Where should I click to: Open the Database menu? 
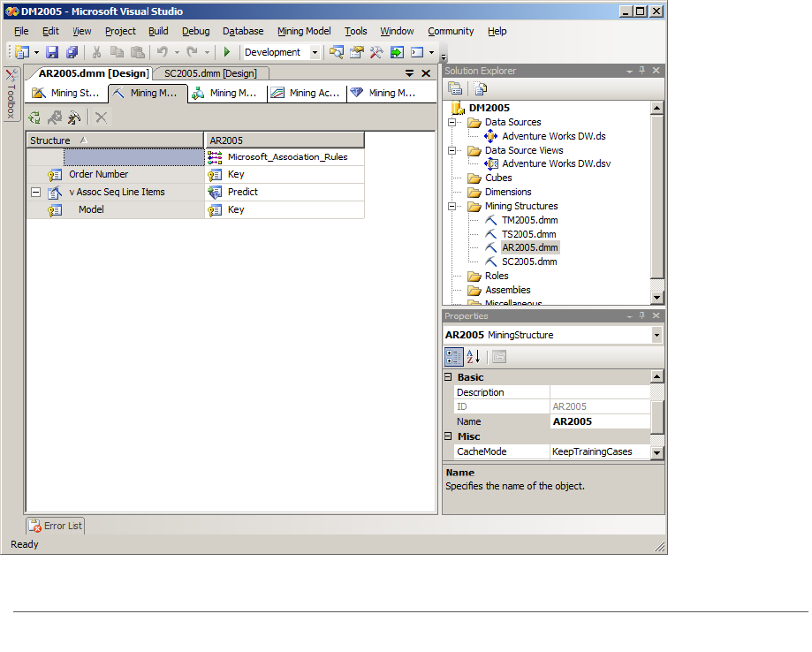pos(243,31)
